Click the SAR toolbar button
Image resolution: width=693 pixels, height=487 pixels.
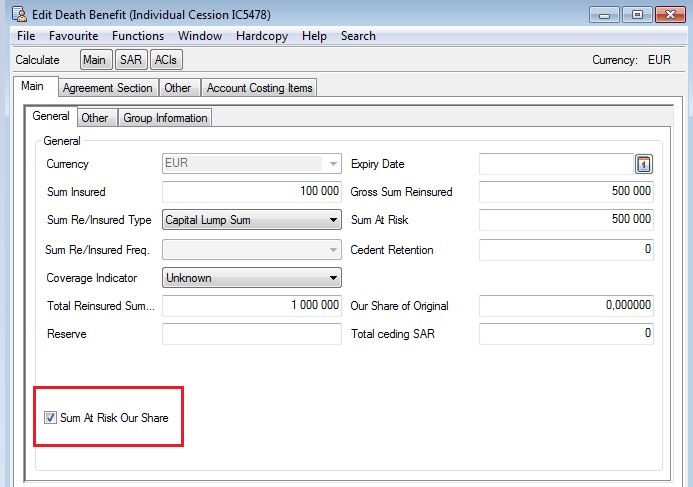(130, 60)
